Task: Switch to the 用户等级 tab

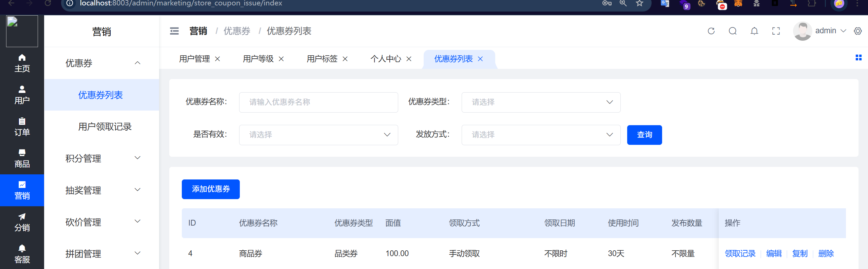Action: click(x=258, y=59)
